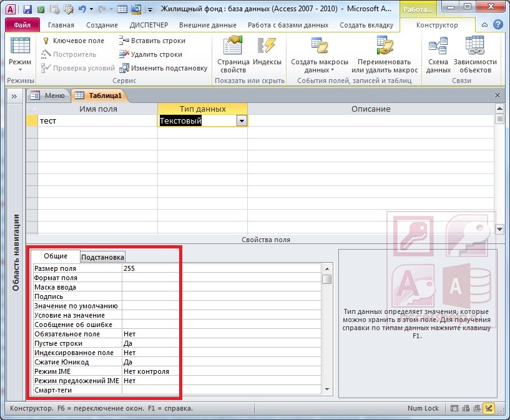Click Переименовать или удалить макрос
The image size is (510, 420).
pos(384,55)
